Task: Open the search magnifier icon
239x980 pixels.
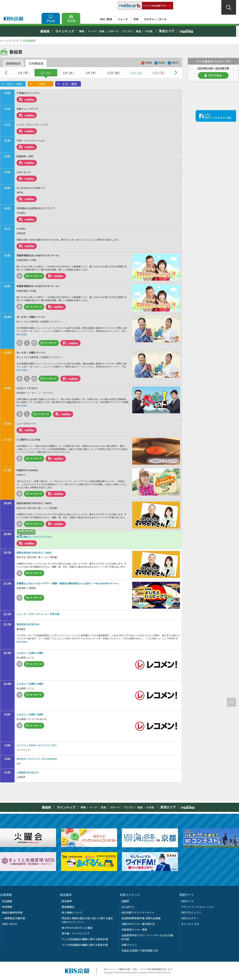Action: [x=228, y=7]
